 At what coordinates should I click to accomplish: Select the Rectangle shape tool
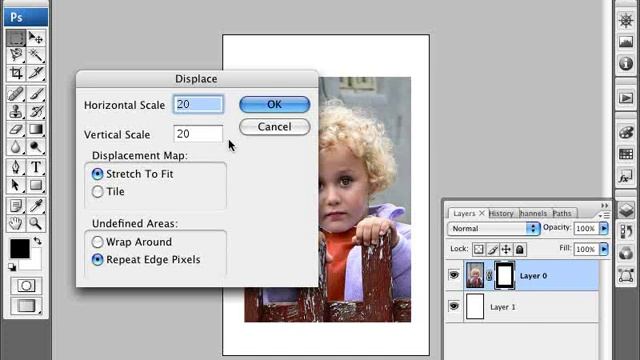36,185
